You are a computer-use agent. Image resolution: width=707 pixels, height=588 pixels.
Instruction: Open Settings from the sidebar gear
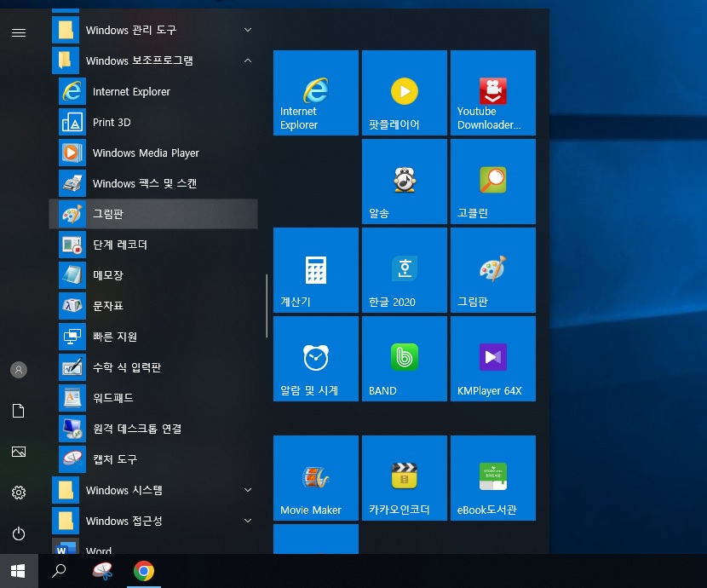coord(19,493)
